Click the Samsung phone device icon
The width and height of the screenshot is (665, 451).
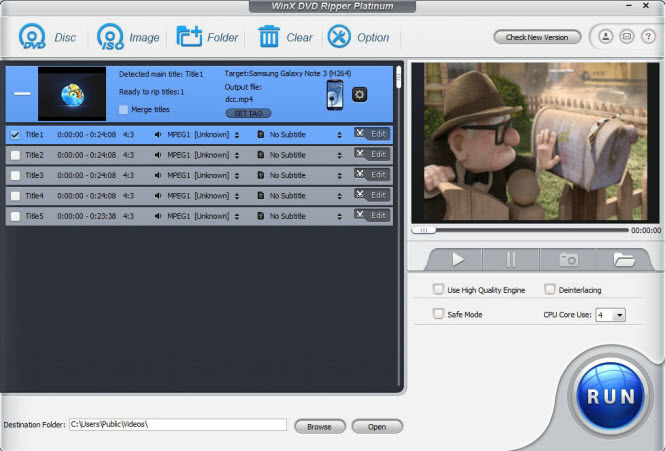tap(335, 95)
